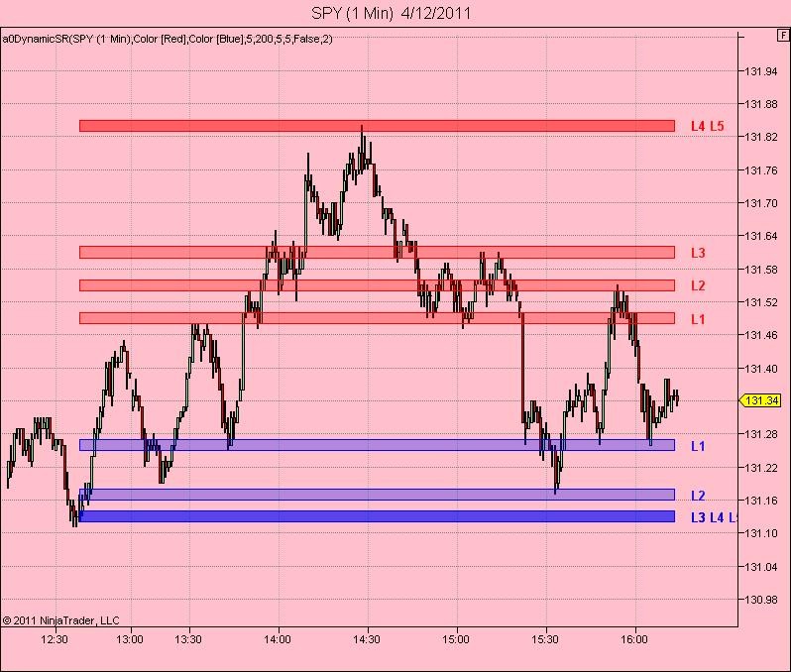Click the 131.82 price axis label
The height and width of the screenshot is (672, 791).
(x=761, y=137)
